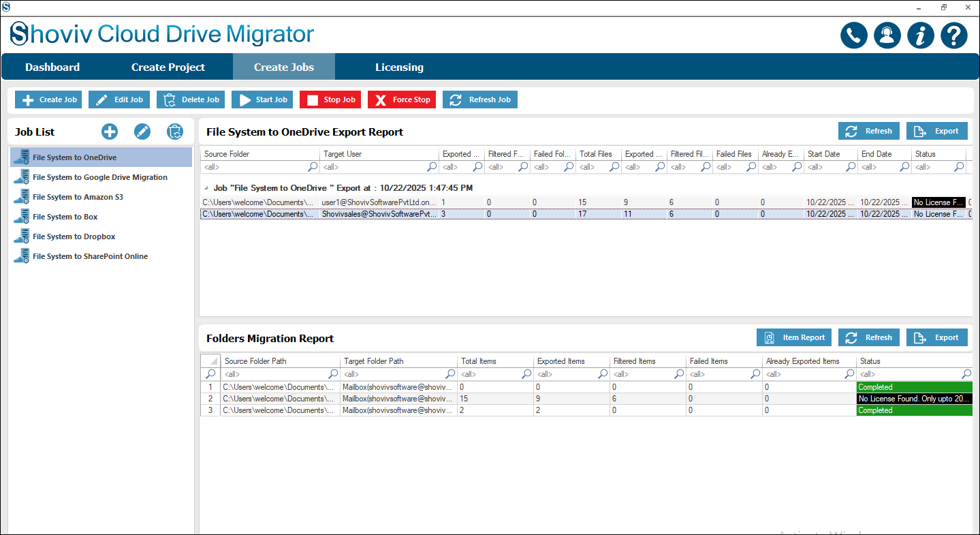Click the red Stop Job button
The image size is (980, 535).
coord(330,100)
